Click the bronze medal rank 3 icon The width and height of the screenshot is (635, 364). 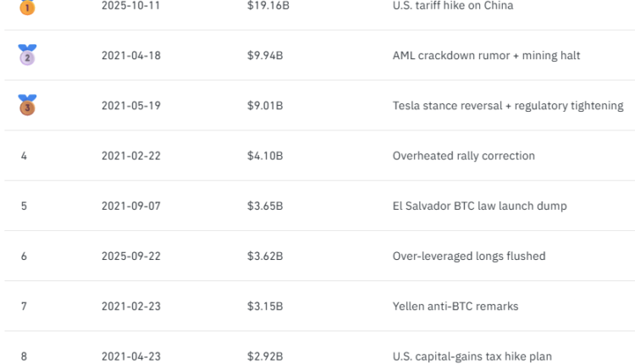tap(27, 105)
